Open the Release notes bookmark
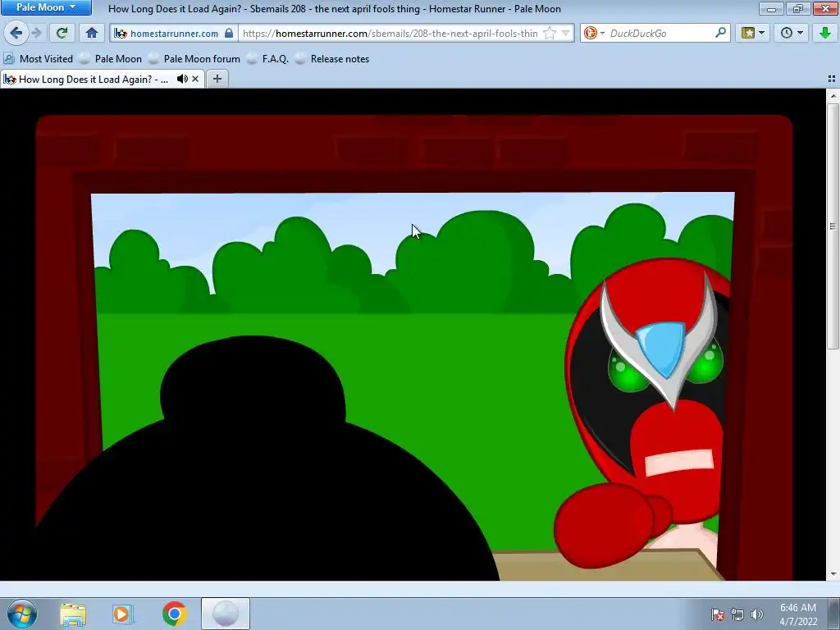 (x=333, y=59)
